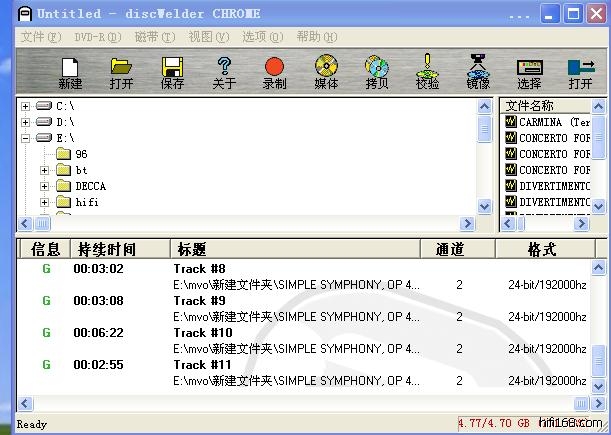Image resolution: width=611 pixels, height=435 pixels.
Task: Click the 新建 (New) toolbar icon
Action: pyautogui.click(x=70, y=71)
